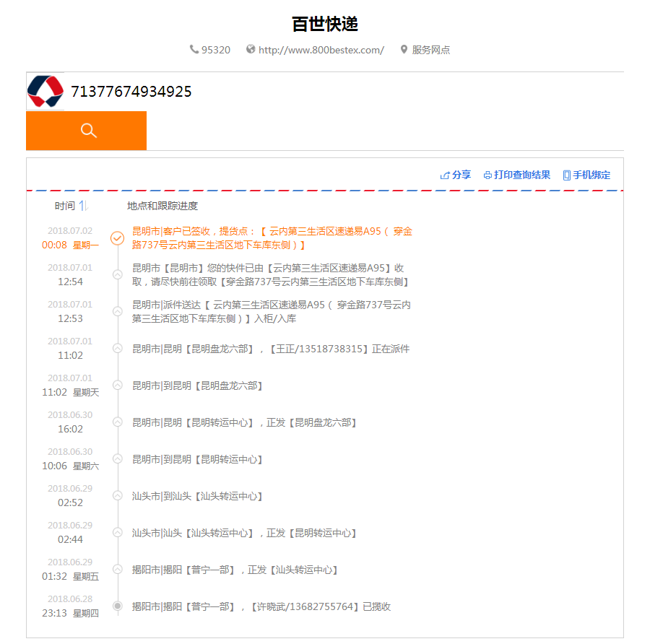Image resolution: width=650 pixels, height=644 pixels.
Task: Click the 分享 share link
Action: coord(461,175)
